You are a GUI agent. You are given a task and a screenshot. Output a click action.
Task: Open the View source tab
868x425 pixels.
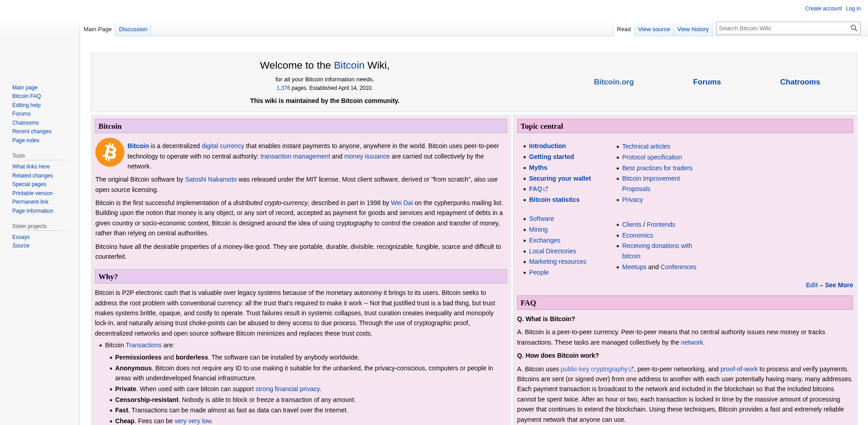coord(654,29)
